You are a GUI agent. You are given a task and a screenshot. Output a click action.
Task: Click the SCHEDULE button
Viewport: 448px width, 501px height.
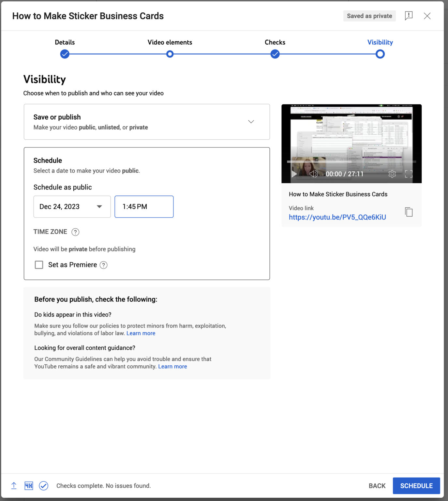click(x=416, y=486)
